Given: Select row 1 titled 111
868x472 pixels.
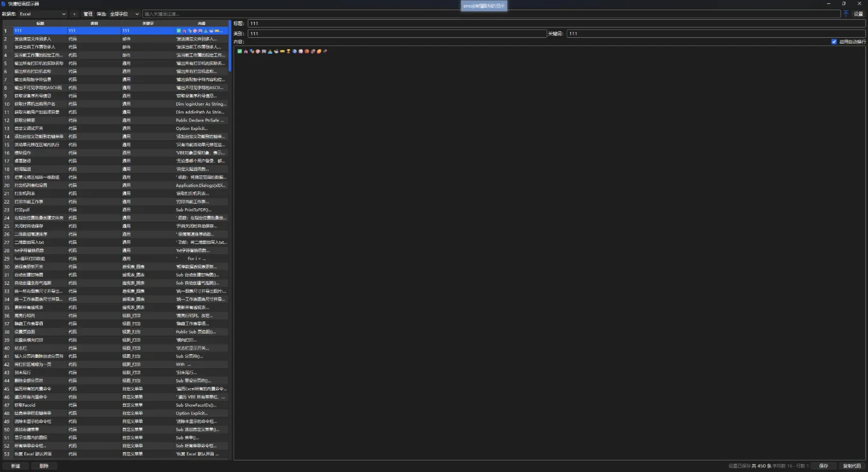Looking at the screenshot, I should click(x=115, y=31).
